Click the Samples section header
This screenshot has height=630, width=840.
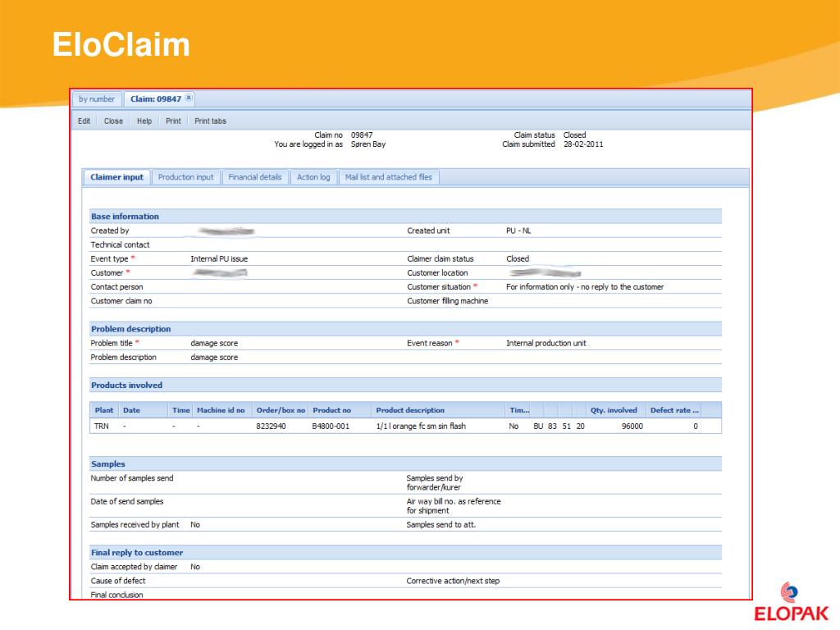click(x=405, y=464)
